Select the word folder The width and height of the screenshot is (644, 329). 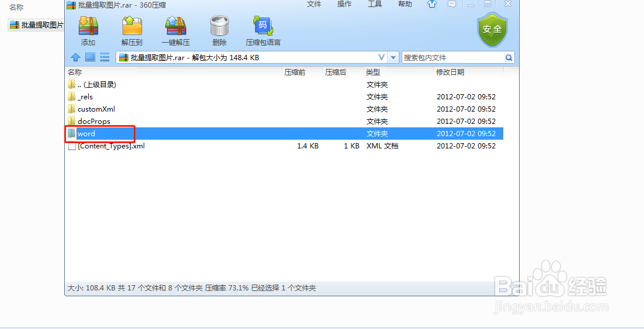pyautogui.click(x=284, y=134)
